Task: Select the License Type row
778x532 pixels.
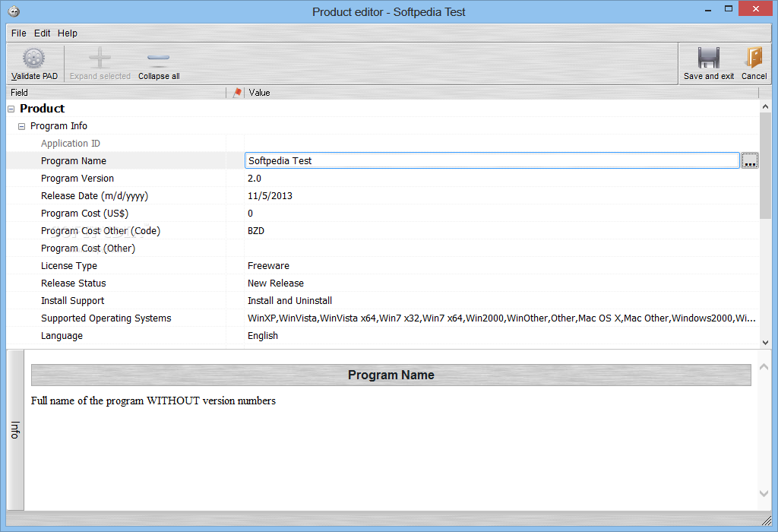Action: 383,265
